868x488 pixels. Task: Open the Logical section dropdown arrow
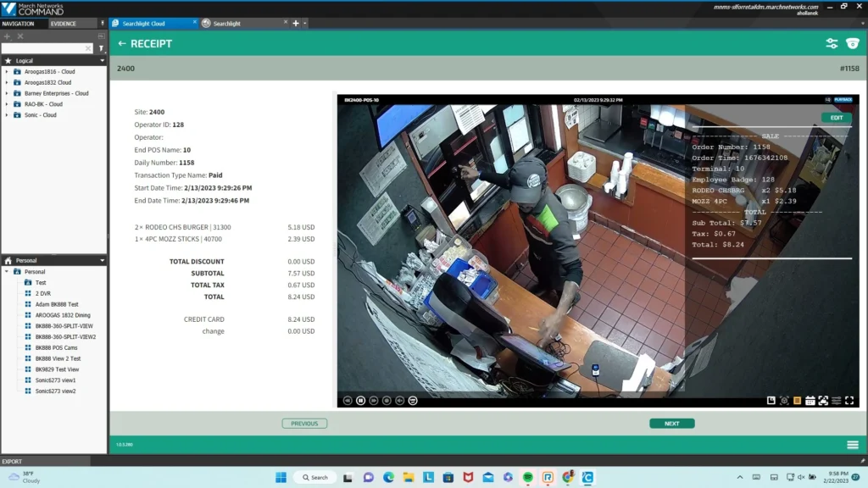102,61
